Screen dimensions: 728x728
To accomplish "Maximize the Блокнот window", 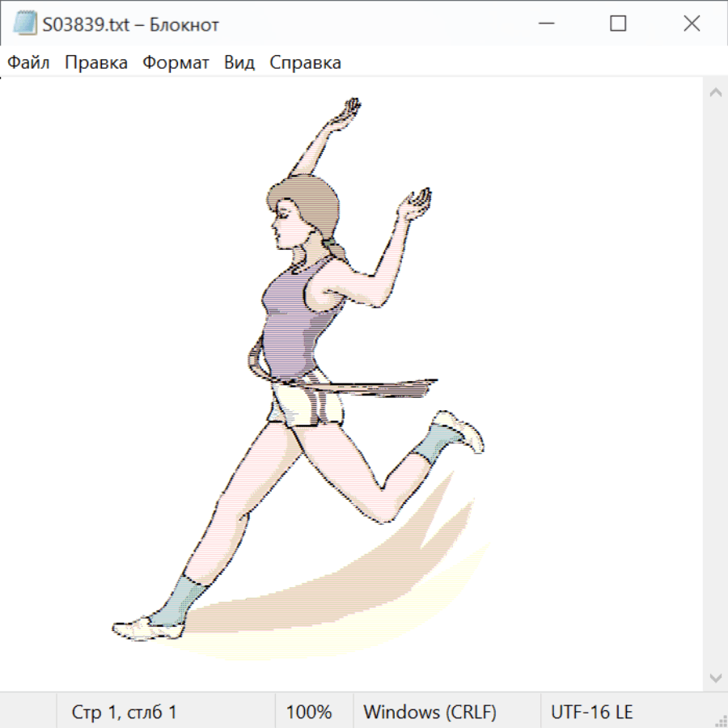I will [x=618, y=24].
